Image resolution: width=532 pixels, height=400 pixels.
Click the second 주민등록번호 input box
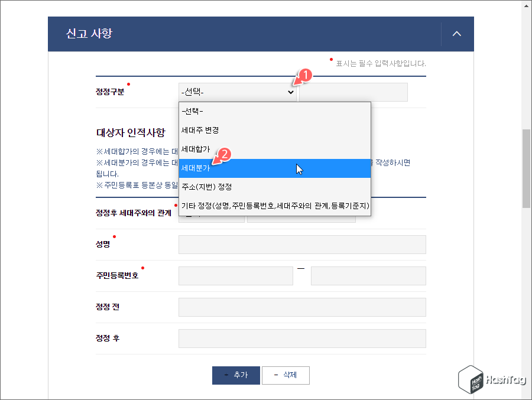[x=368, y=275]
